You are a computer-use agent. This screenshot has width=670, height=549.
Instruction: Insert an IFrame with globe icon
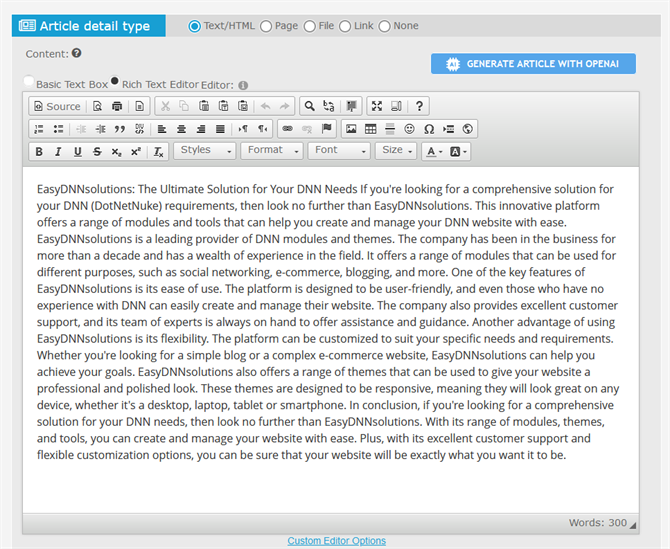467,129
